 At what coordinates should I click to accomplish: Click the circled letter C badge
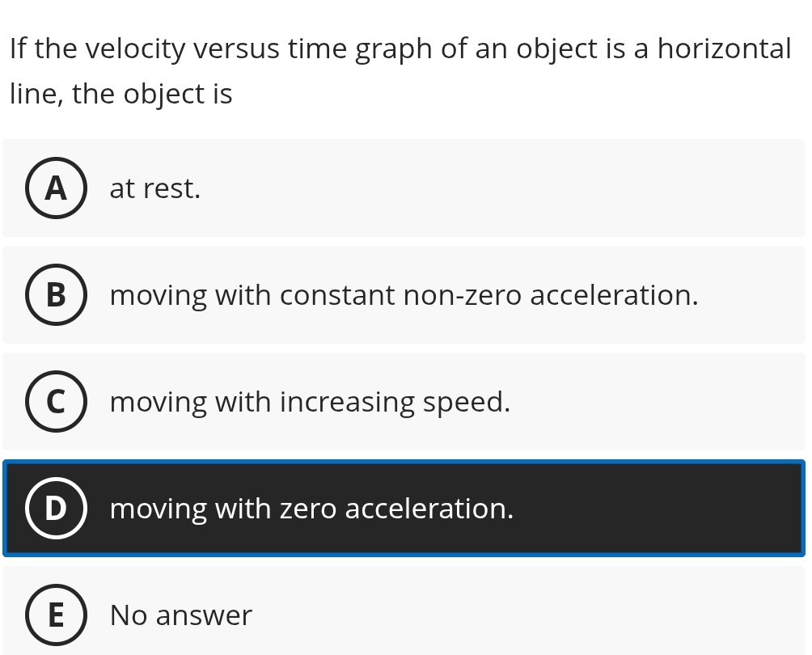pyautogui.click(x=55, y=402)
